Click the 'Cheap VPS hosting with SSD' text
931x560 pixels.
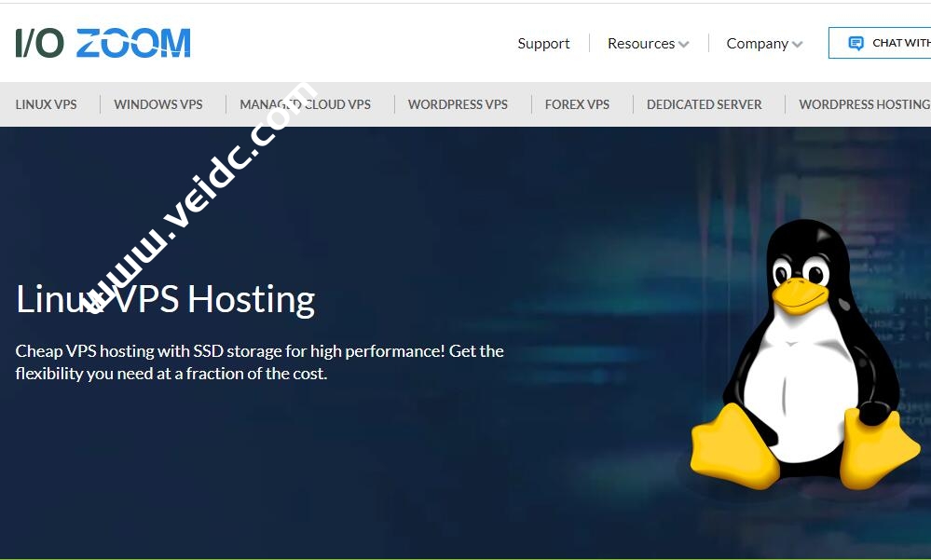pyautogui.click(x=259, y=362)
